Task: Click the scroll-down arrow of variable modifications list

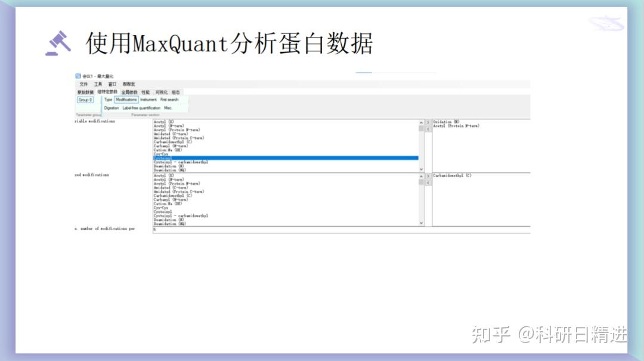Action: click(x=420, y=169)
